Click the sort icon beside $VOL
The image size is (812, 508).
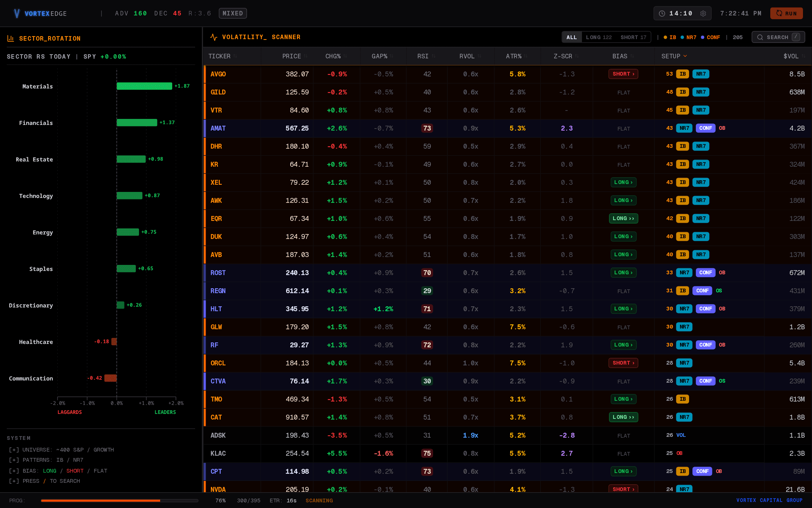[x=803, y=56]
